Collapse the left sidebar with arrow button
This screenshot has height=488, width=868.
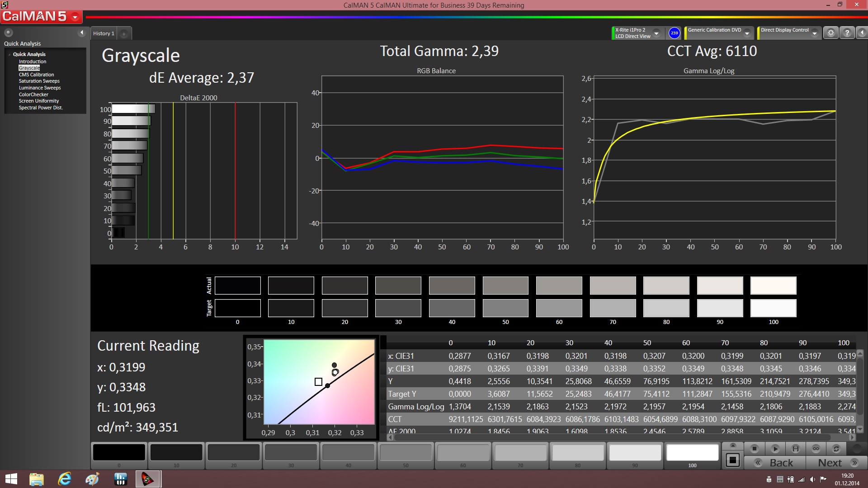pos(82,33)
